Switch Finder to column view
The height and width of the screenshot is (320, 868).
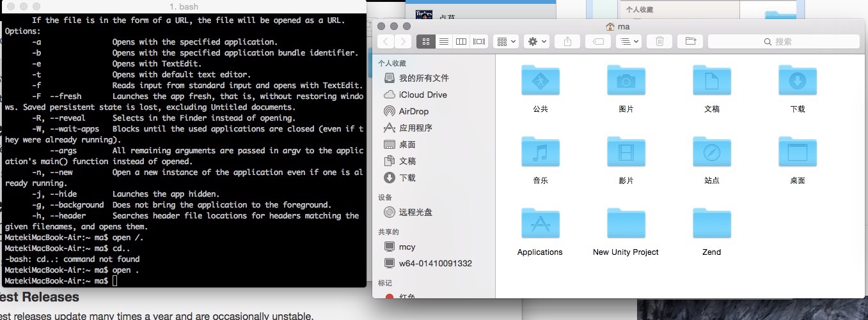tap(461, 42)
